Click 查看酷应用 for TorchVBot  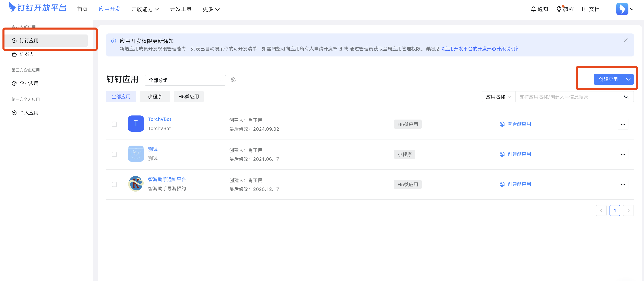click(x=519, y=124)
